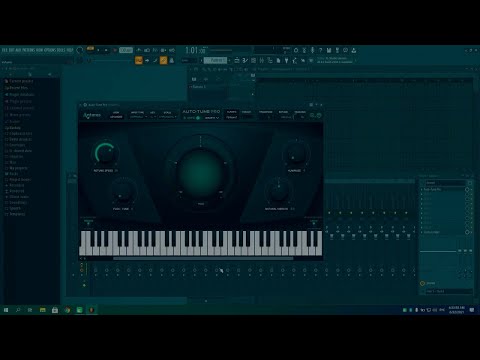This screenshot has height=360, width=480.
Task: Expand the Plugin presets folder
Action: [x=18, y=101]
